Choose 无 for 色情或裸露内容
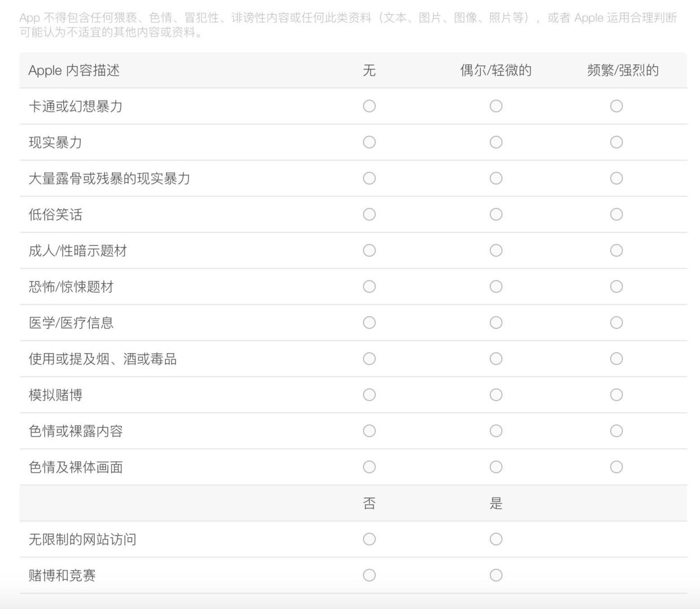 click(x=369, y=431)
